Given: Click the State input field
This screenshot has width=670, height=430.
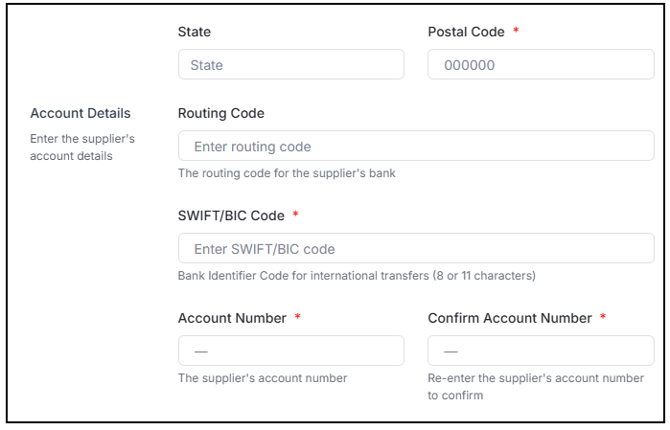Looking at the screenshot, I should tap(290, 65).
